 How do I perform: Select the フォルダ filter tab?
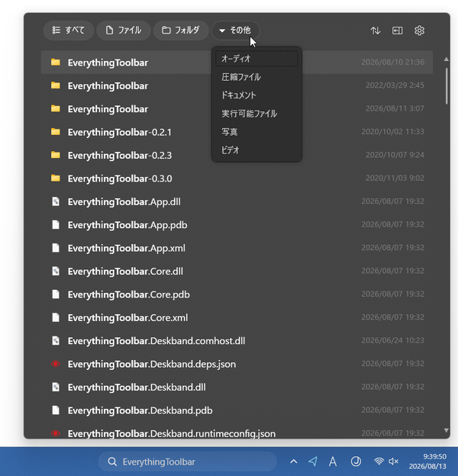(x=181, y=31)
